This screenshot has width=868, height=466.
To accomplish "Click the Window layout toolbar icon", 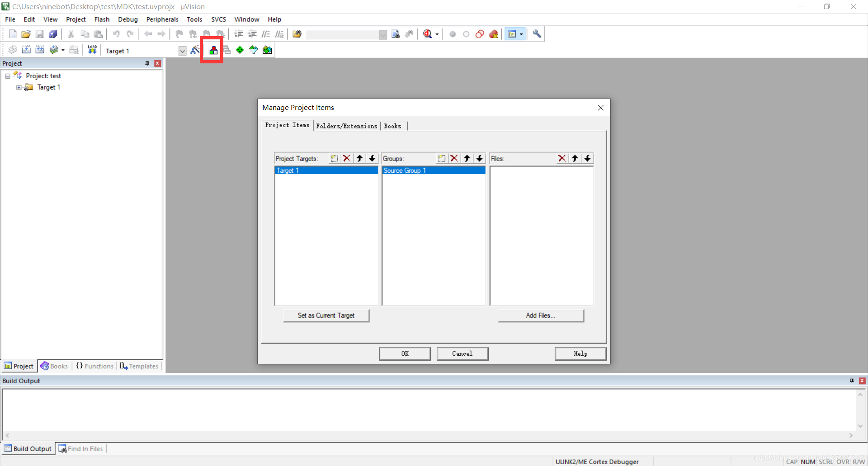I will point(512,34).
